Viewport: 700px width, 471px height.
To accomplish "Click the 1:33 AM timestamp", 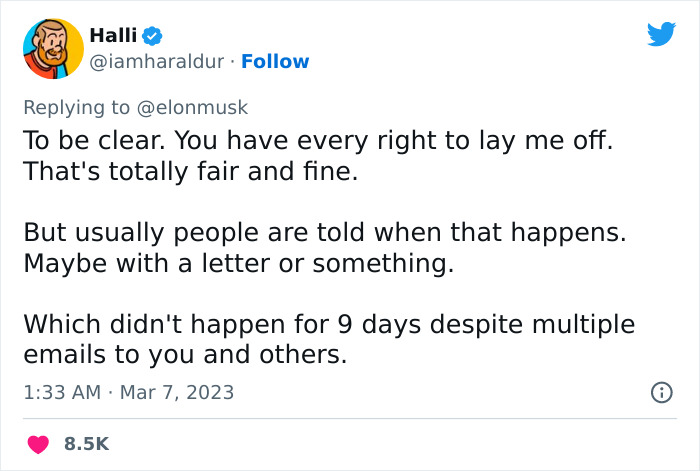I will (62, 392).
